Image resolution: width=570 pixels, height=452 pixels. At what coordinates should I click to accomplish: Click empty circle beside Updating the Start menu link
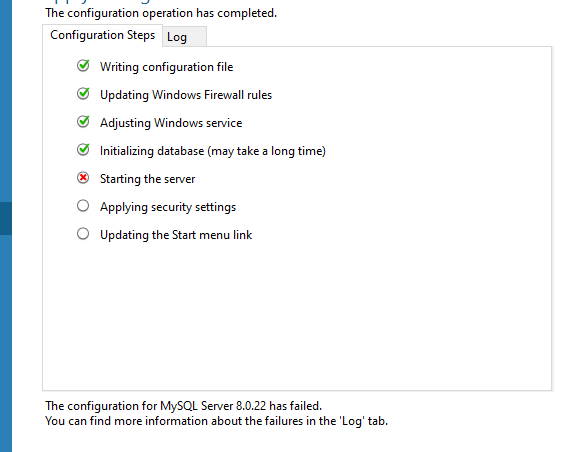tap(83, 234)
